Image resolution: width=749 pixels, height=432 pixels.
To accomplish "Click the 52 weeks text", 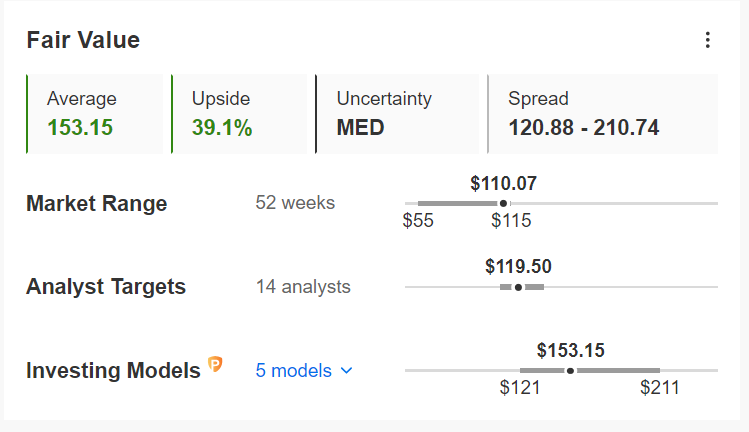I will point(295,203).
